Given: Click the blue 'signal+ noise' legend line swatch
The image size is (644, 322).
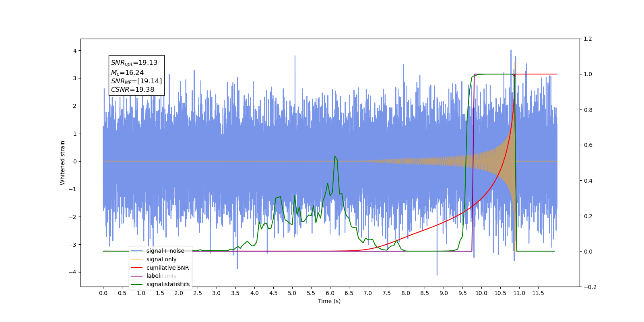Looking at the screenshot, I should [137, 251].
